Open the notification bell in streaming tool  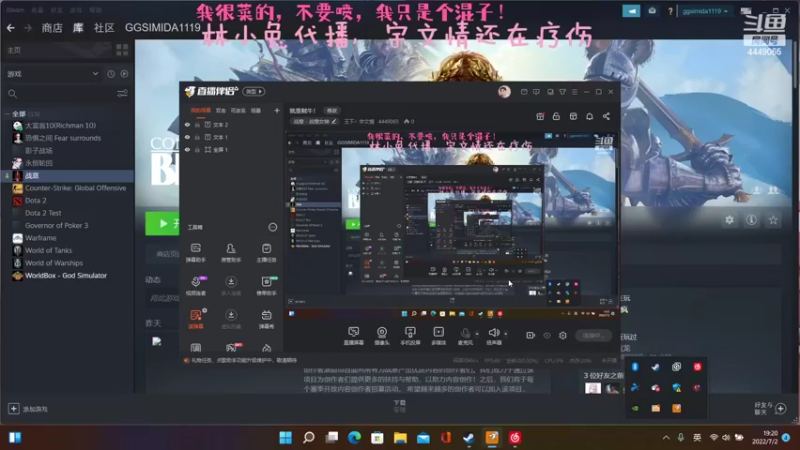tap(589, 116)
